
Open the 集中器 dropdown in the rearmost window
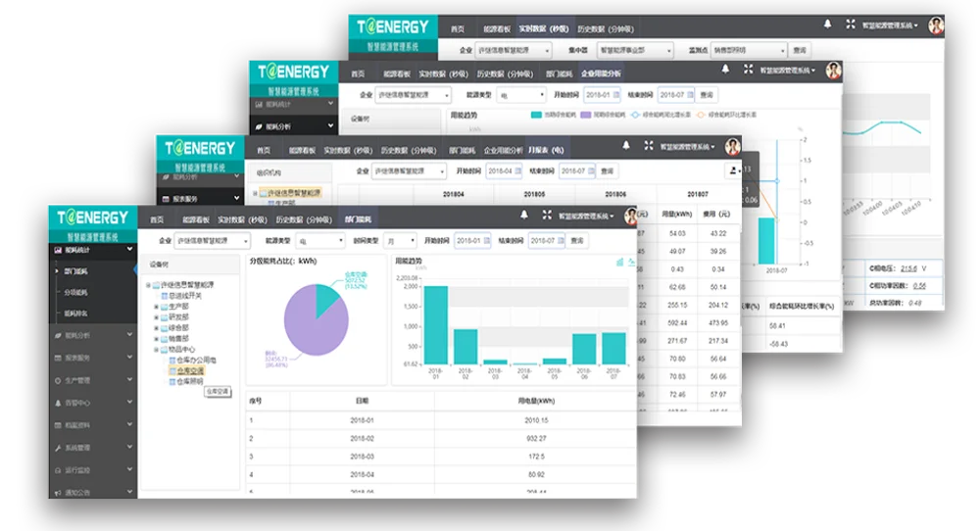[x=635, y=50]
